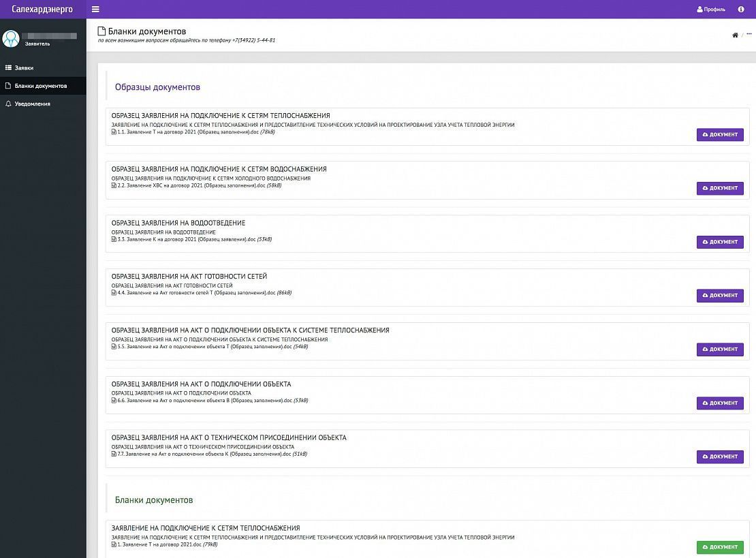Download sample for подключение к системе теплоснабжения
756x558 pixels.
pos(720,350)
